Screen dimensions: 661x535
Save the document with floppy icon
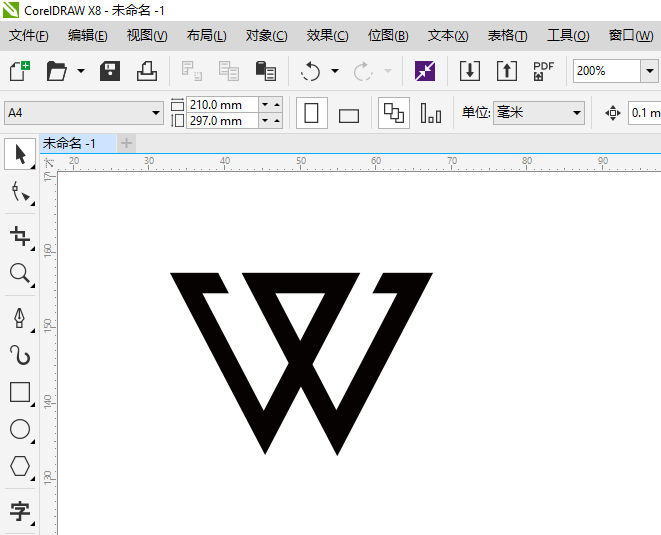click(110, 71)
